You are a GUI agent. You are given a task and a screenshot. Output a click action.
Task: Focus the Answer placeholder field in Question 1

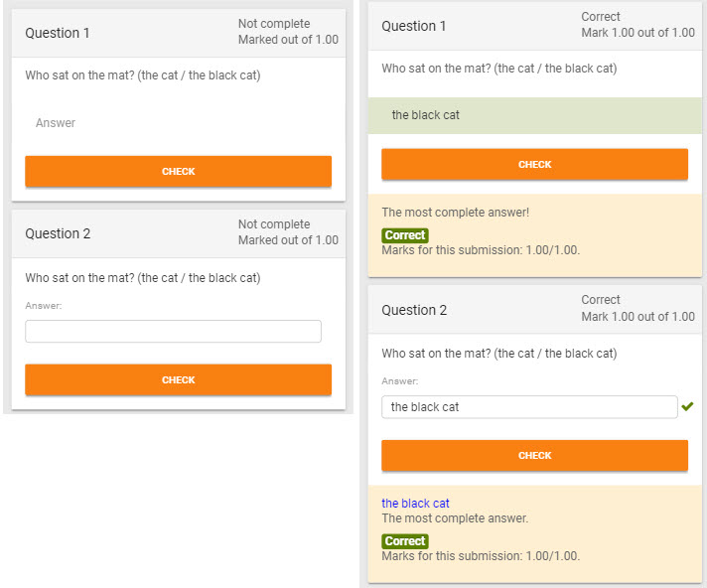coord(178,122)
